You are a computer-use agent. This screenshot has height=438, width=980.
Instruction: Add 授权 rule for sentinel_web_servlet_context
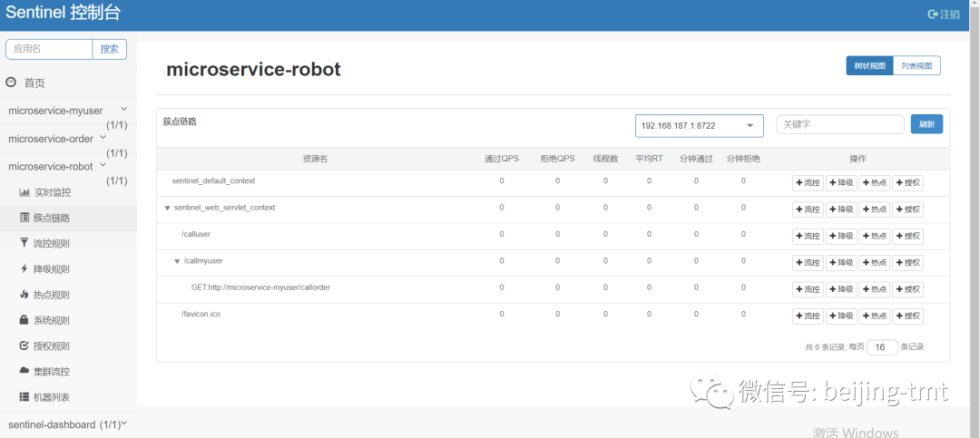pyautogui.click(x=907, y=209)
